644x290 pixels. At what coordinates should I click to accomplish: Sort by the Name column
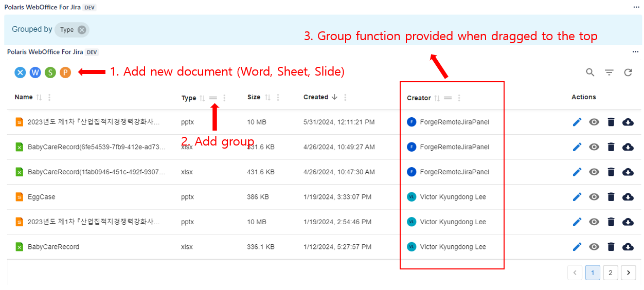pos(39,97)
